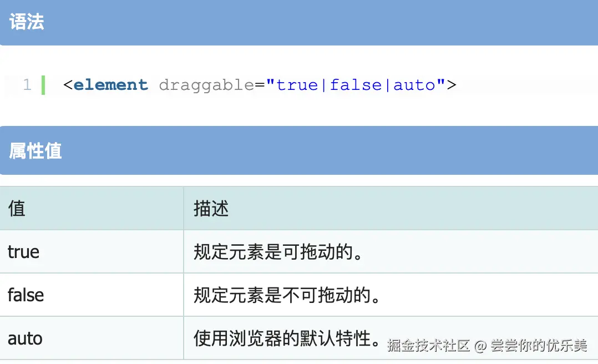
Task: Click the closing angle bracket in code
Action: tap(452, 85)
